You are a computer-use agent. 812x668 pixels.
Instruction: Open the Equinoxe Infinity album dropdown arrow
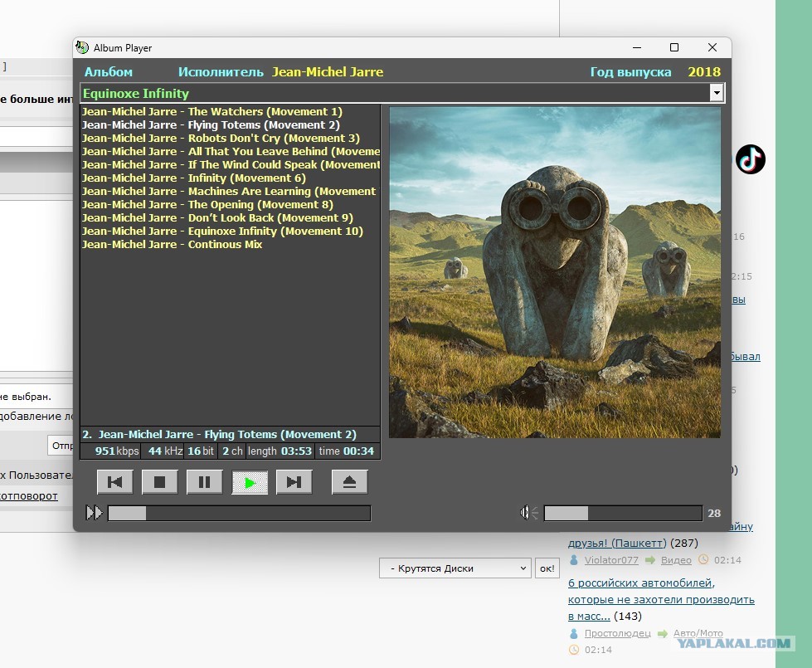pos(716,93)
